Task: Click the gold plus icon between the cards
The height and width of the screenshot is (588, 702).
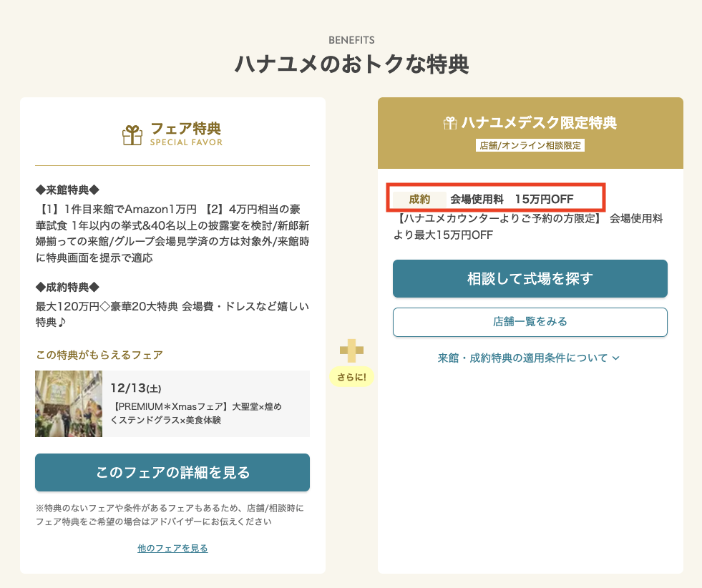Action: (x=351, y=350)
